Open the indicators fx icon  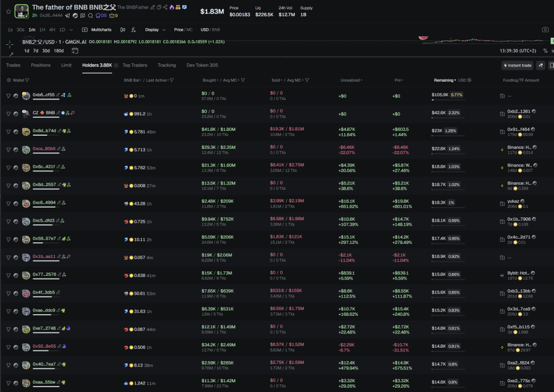(134, 30)
